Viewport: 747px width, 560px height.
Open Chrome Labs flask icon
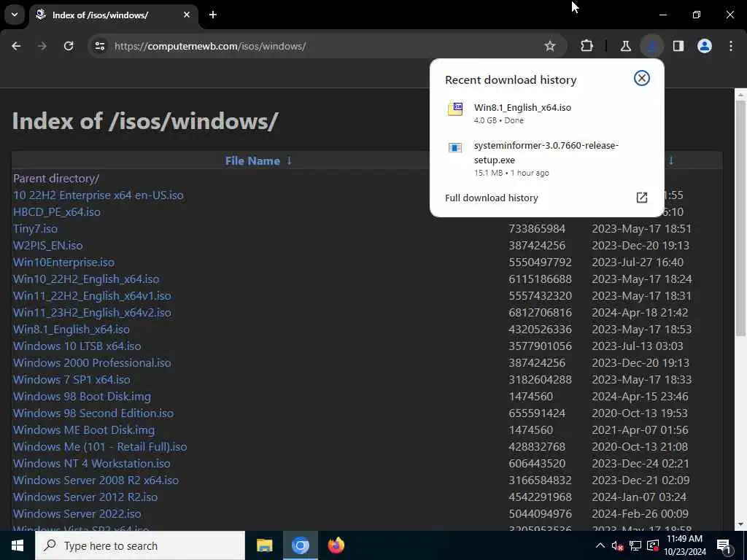[625, 46]
